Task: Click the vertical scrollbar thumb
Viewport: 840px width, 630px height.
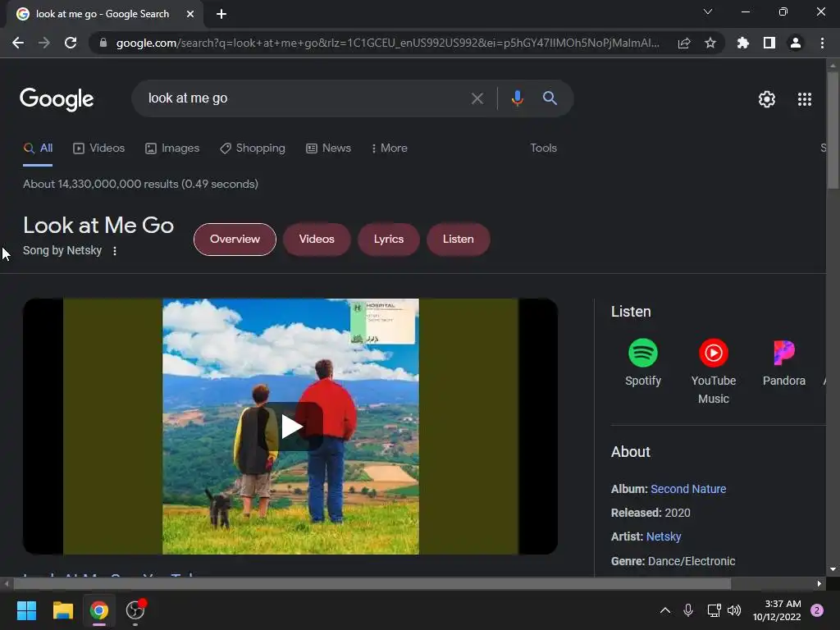Action: coord(833,130)
